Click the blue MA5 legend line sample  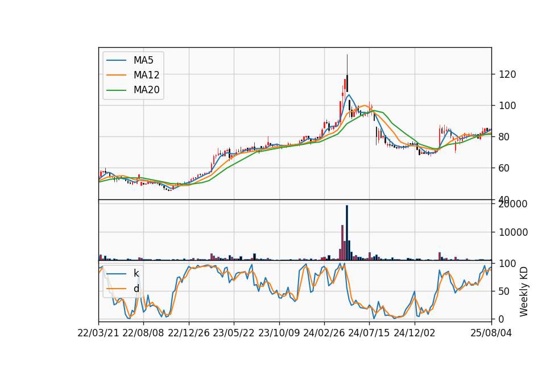116,60
